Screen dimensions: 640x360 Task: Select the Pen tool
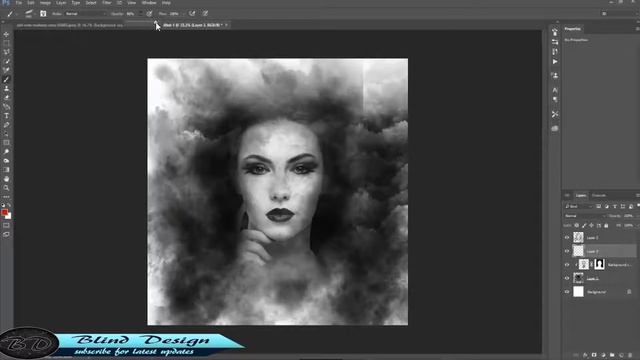[x=6, y=125]
